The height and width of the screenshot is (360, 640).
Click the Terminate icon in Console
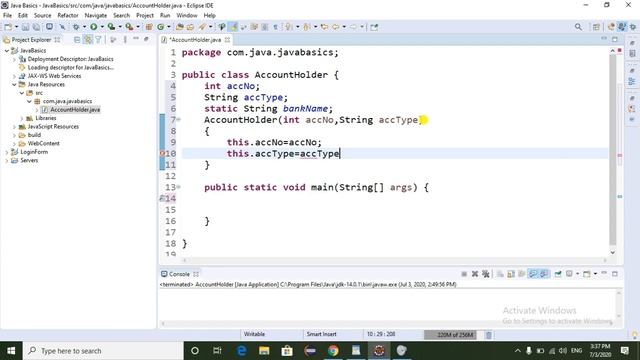[464, 274]
